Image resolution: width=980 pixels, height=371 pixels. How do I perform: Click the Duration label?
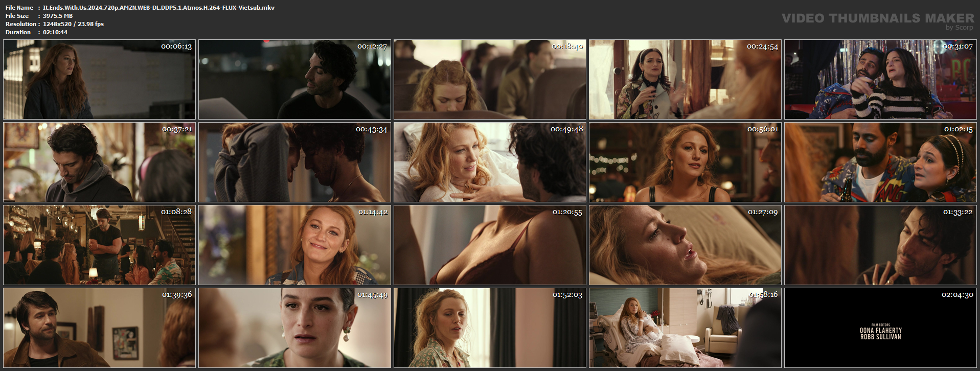(18, 32)
